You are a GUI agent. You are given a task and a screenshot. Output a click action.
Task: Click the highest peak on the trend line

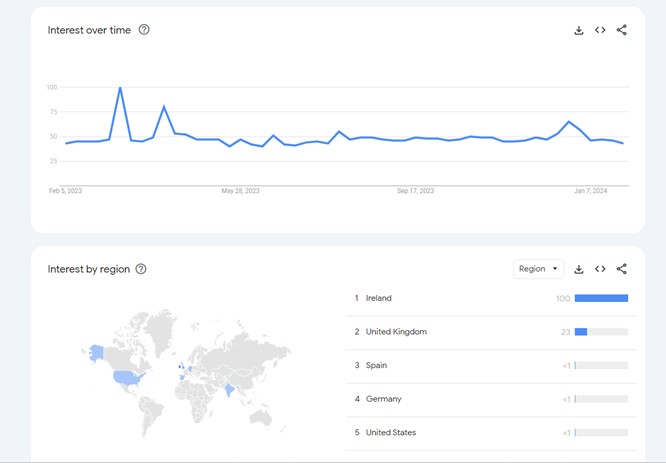tap(120, 88)
